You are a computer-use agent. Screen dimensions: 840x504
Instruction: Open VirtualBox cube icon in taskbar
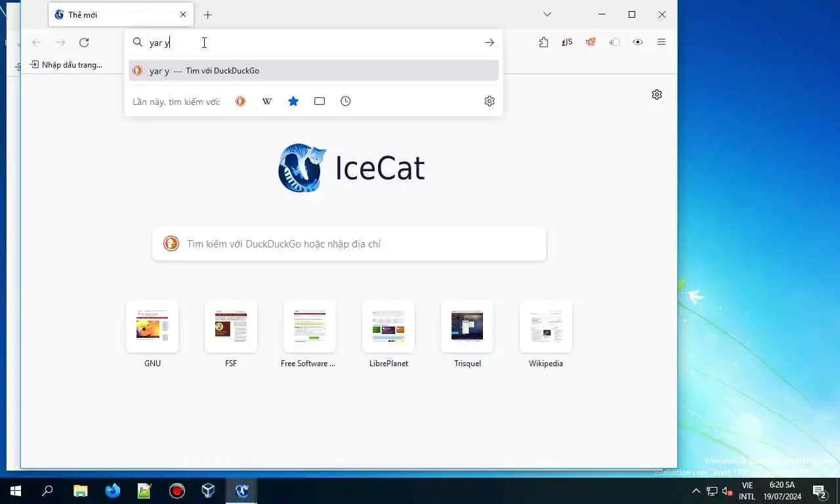tap(208, 490)
